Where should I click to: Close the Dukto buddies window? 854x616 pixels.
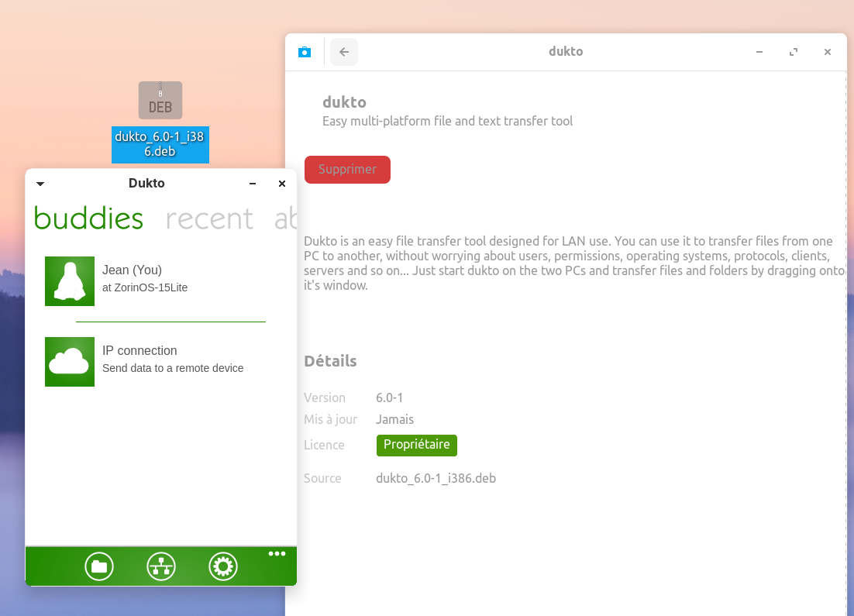(282, 184)
